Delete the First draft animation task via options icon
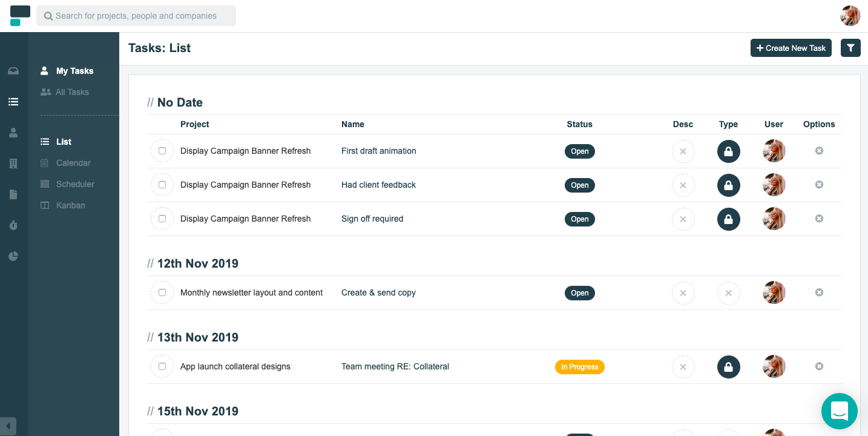Screen dimensions: 868x436 point(819,151)
